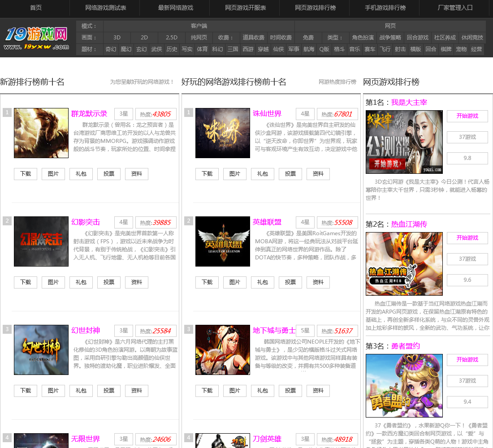This screenshot has height=448, width=493.
Task: Click 投票 button for 幻影突击
Action: click(x=109, y=282)
